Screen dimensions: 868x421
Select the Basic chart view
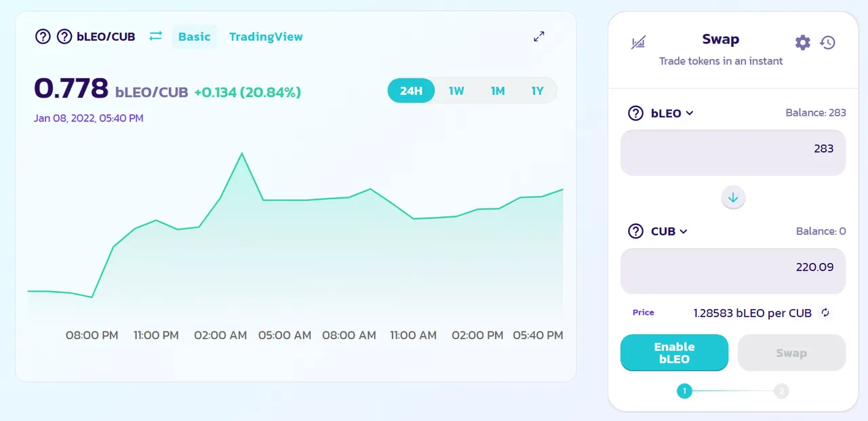pos(194,37)
